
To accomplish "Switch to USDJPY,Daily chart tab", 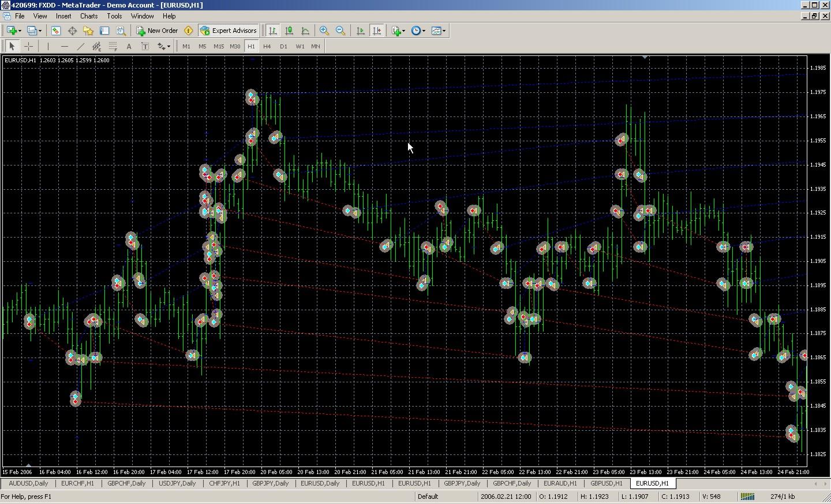I will (x=177, y=483).
